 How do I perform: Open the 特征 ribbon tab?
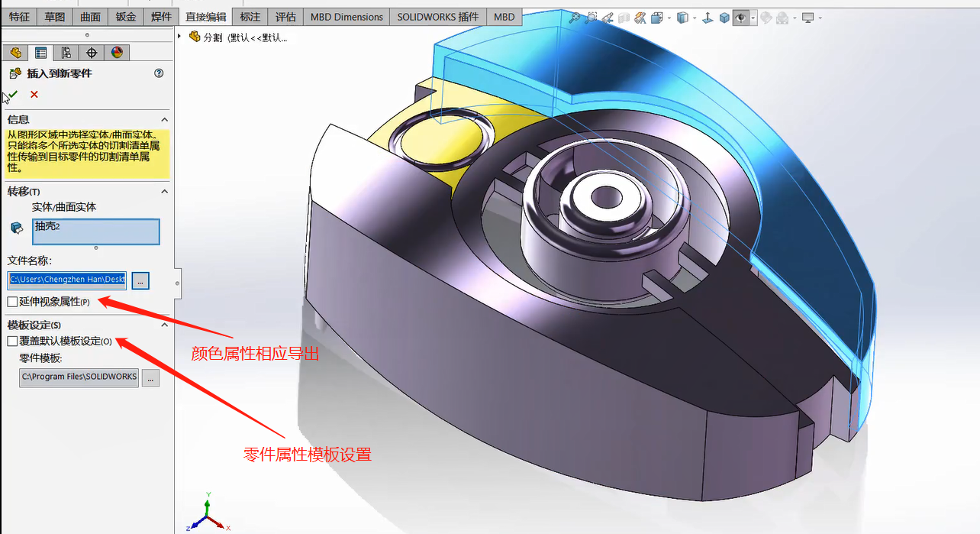pyautogui.click(x=20, y=17)
